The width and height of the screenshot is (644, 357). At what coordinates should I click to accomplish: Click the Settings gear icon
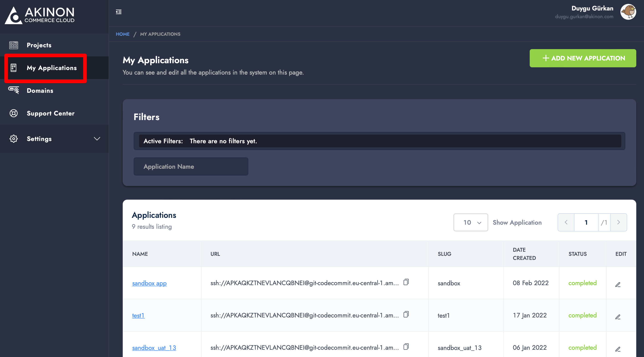point(13,139)
